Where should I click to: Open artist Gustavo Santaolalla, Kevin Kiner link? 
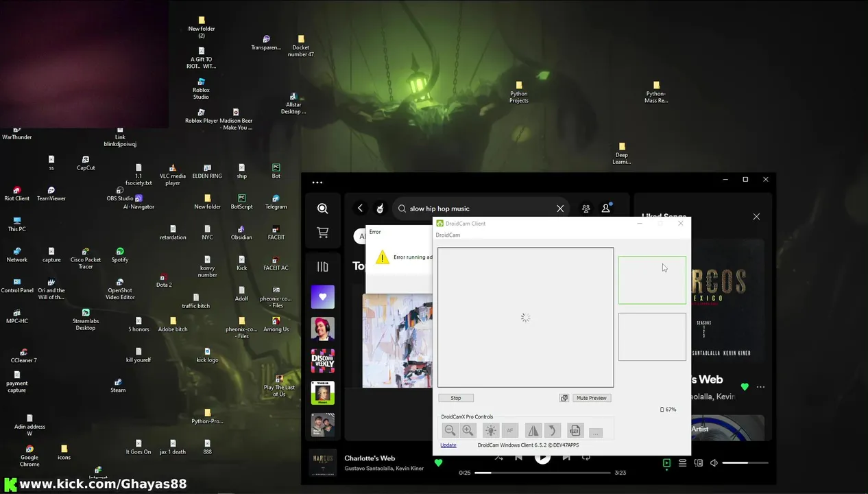384,468
